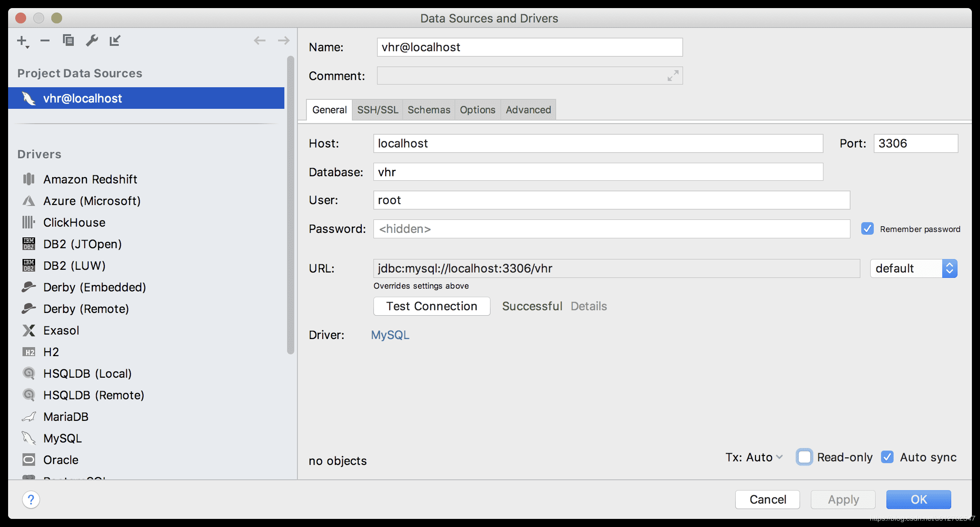
Task: Click the Duplicate data source icon
Action: pyautogui.click(x=67, y=40)
